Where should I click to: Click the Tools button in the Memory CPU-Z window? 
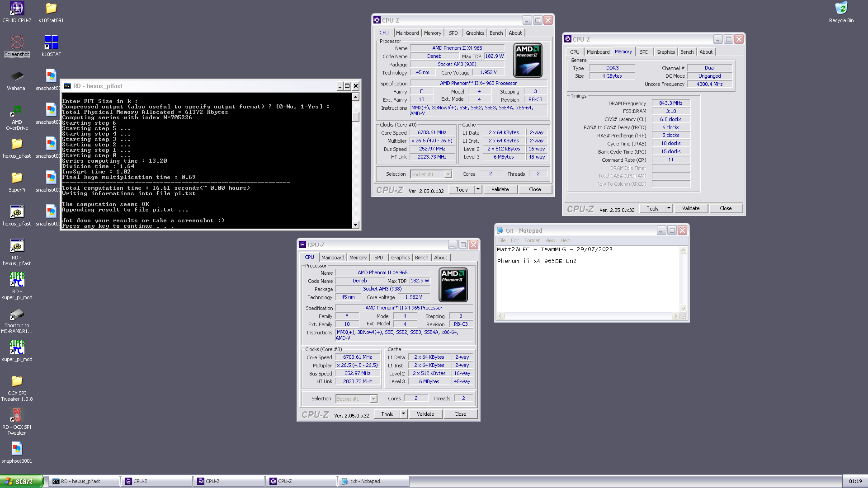coord(652,208)
